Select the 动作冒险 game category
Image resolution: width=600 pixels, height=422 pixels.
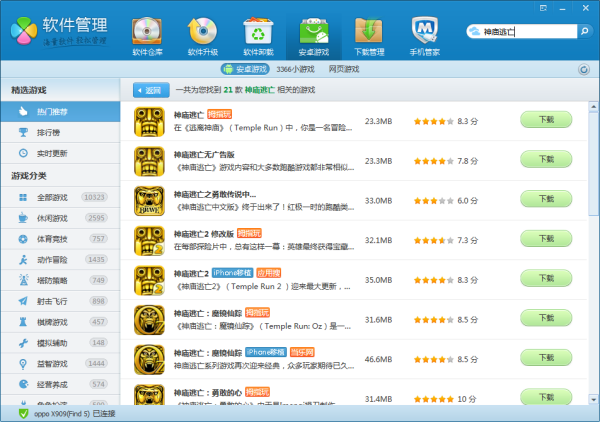point(52,259)
